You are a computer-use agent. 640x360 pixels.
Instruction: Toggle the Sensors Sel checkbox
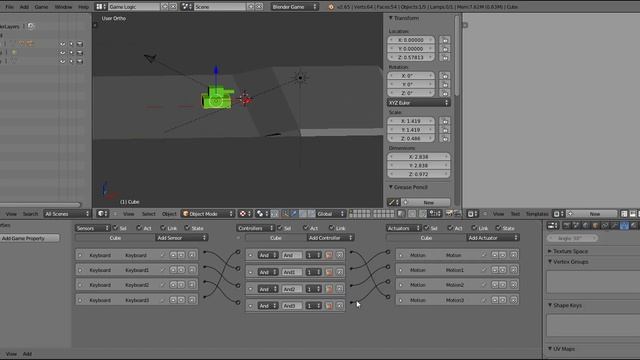pos(116,228)
